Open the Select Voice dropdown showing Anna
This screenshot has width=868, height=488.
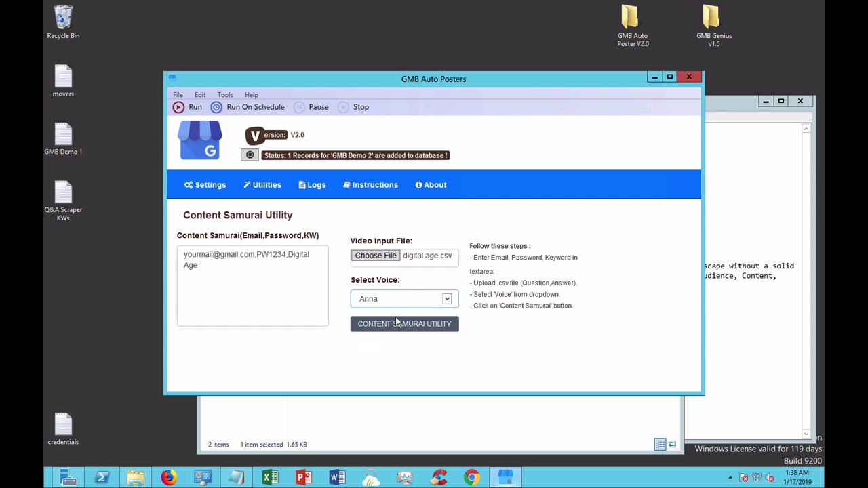tap(404, 299)
